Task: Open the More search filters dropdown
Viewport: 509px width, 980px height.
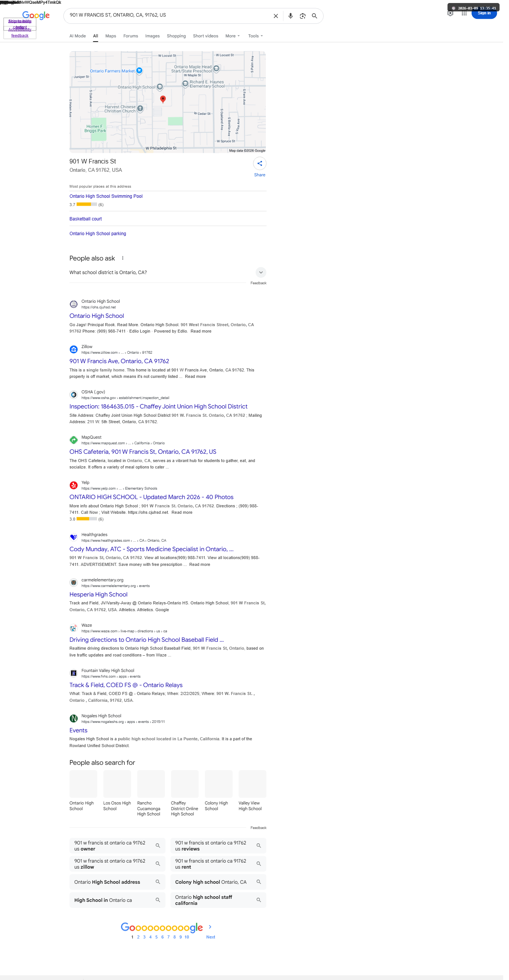Action: (235, 36)
